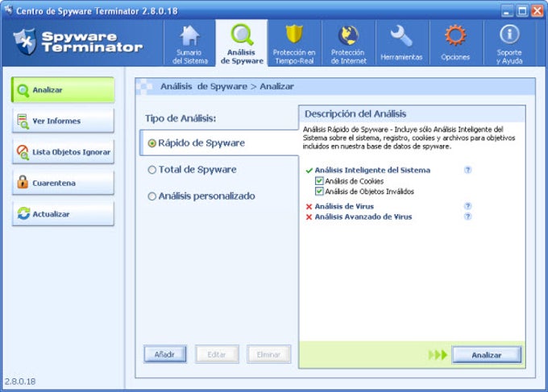This screenshot has width=548, height=392.
Task: Select Análisis personalizado radio button
Action: (x=152, y=196)
